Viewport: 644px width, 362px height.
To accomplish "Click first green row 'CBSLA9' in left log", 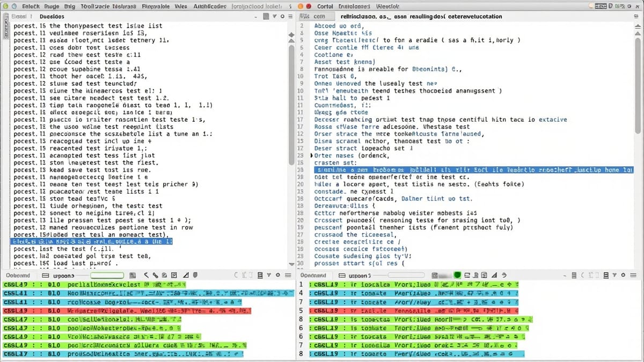I will click(94, 285).
